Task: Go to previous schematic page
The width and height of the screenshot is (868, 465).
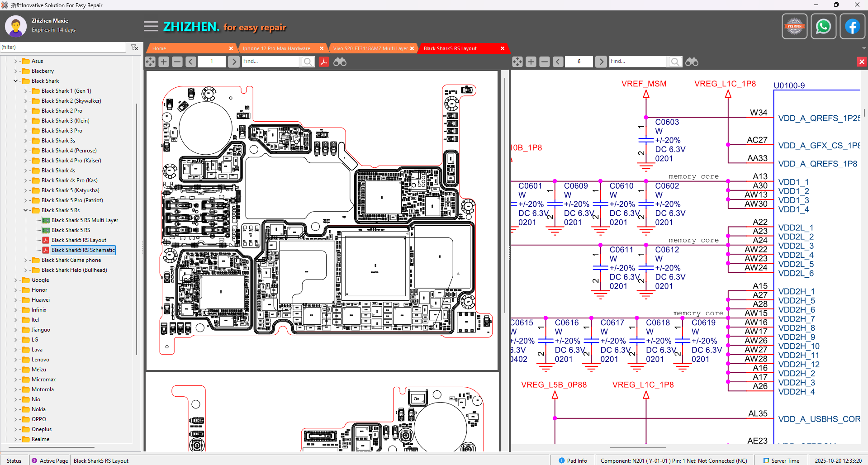Action: [558, 62]
